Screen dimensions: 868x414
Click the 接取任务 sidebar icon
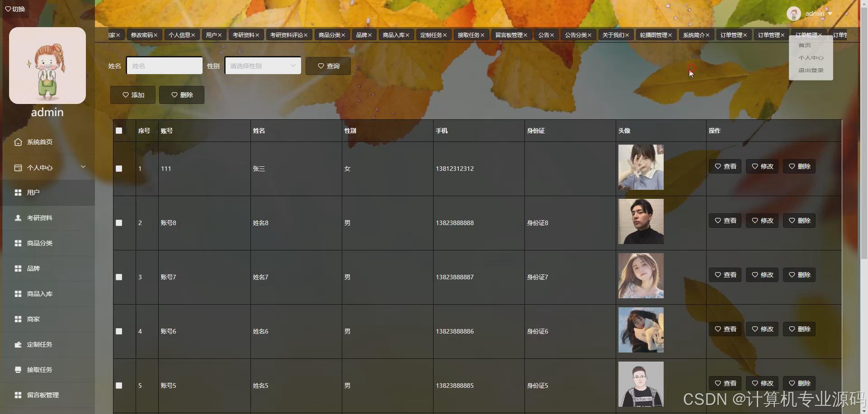[x=18, y=370]
